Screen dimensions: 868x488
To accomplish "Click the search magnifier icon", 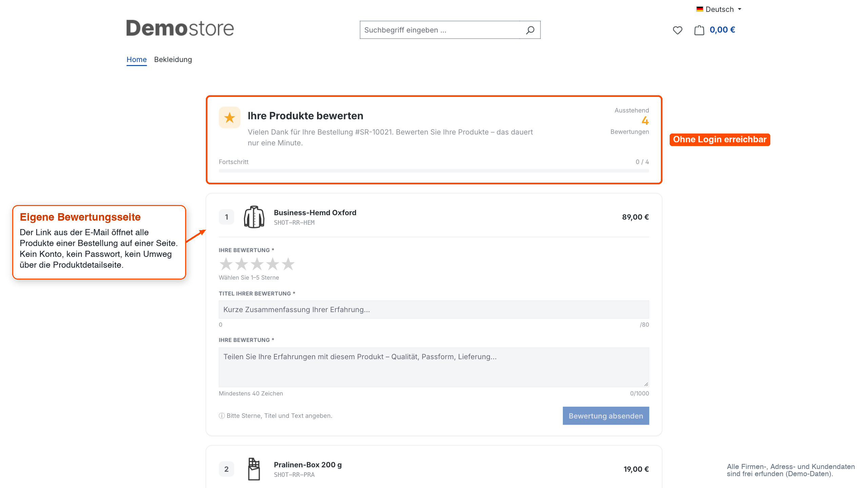I will tap(530, 30).
